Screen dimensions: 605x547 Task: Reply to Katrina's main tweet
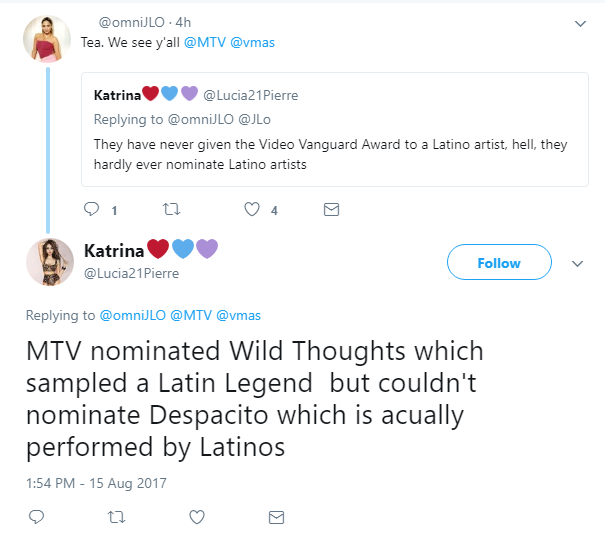point(37,517)
